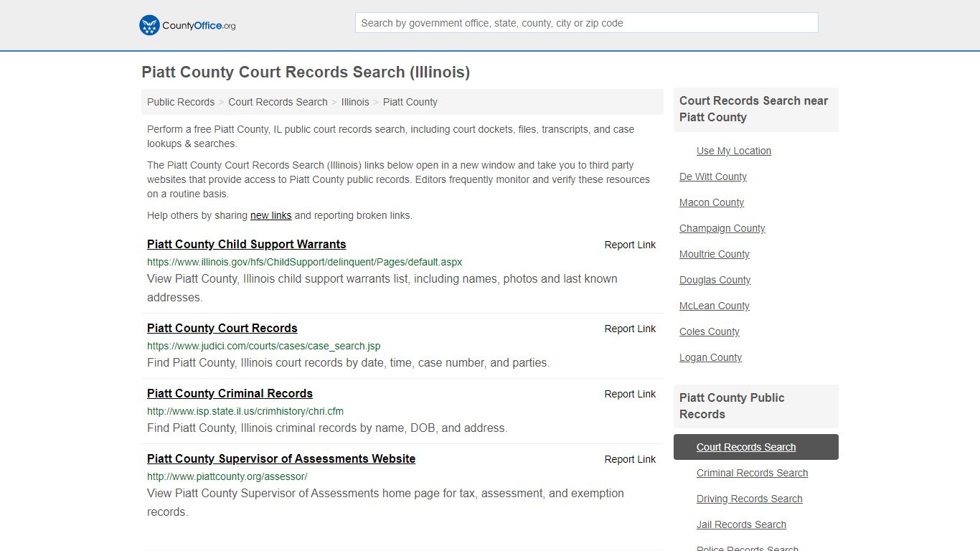
Task: Report link for Piatt County Court Records
Action: tap(630, 329)
